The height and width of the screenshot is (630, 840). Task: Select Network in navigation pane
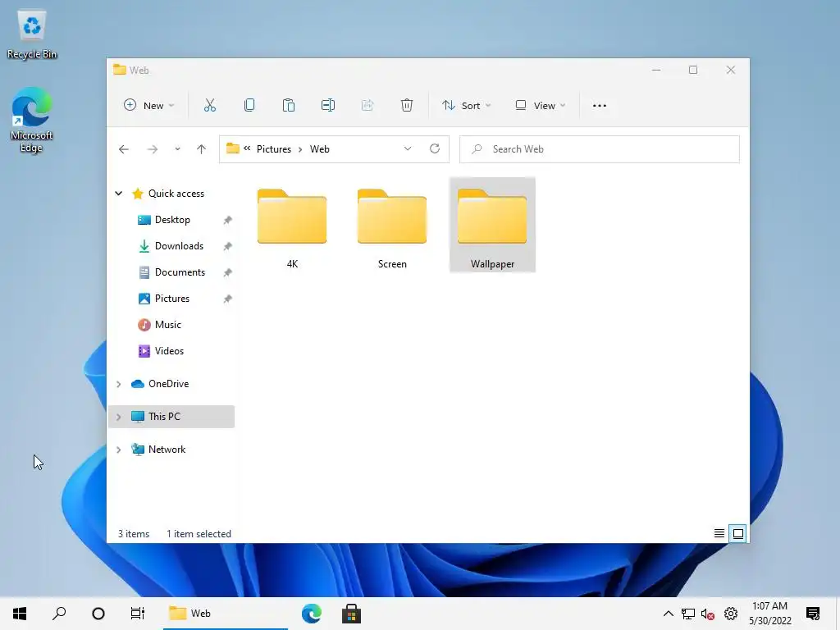coord(167,450)
